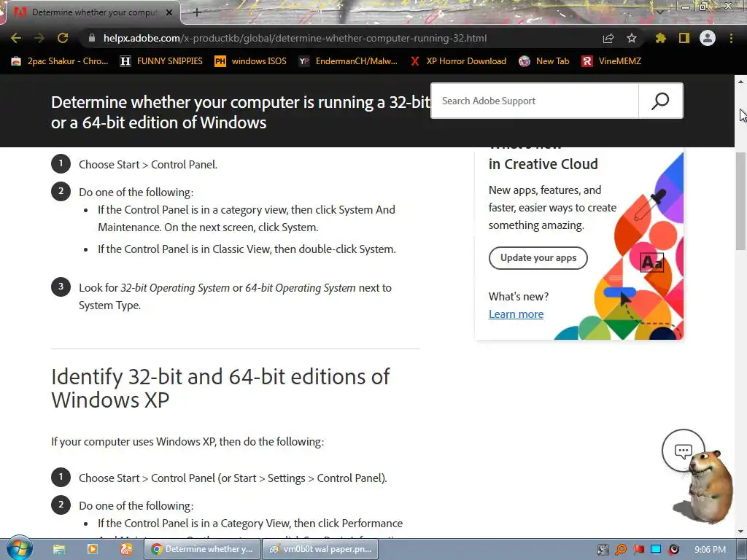
Task: Open Windows Explorer from the taskbar
Action: (x=58, y=549)
